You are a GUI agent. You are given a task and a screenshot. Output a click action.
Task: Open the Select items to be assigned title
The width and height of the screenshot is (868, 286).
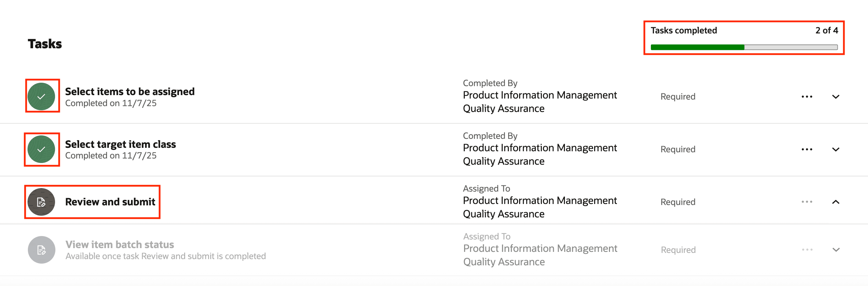coord(130,92)
